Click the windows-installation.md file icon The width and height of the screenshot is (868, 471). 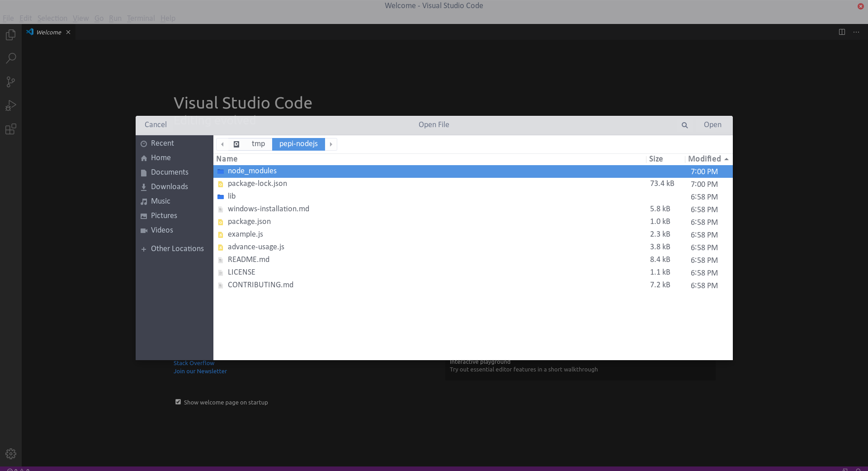(221, 209)
